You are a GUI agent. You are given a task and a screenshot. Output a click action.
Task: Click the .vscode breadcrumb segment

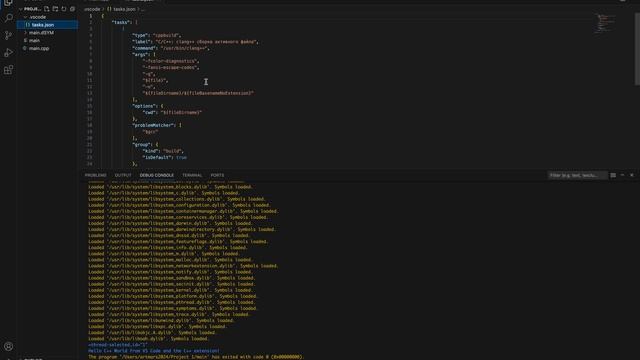pyautogui.click(x=92, y=9)
